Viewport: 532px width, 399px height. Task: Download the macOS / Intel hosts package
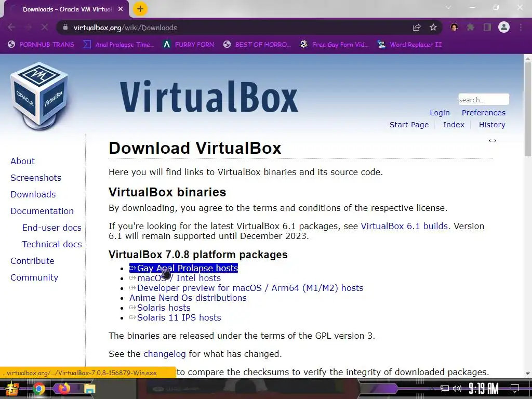click(x=175, y=278)
